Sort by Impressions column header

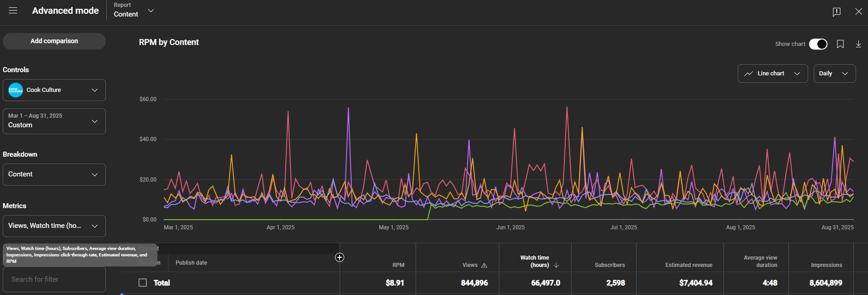(x=827, y=265)
